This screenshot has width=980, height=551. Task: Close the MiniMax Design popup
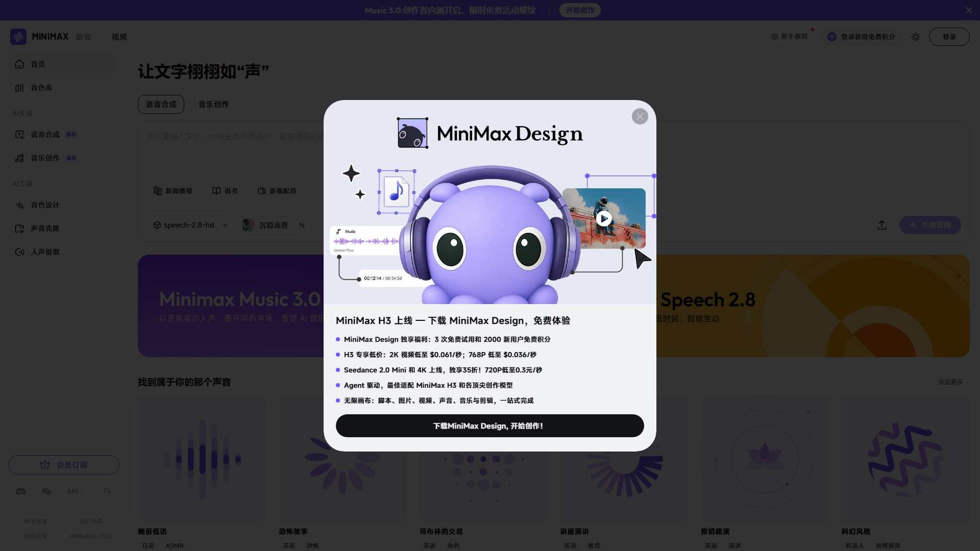640,116
